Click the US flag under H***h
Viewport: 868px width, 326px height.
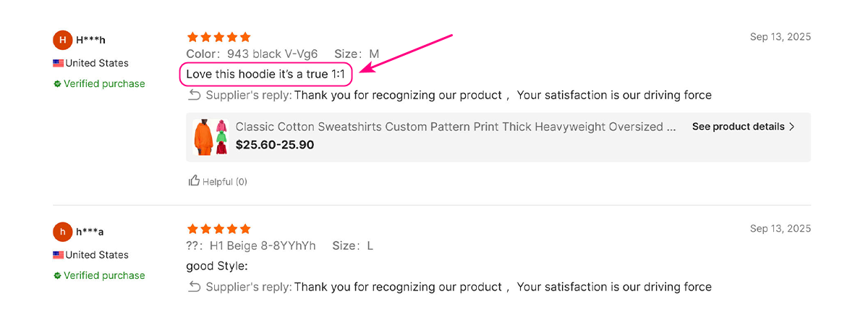pos(59,63)
